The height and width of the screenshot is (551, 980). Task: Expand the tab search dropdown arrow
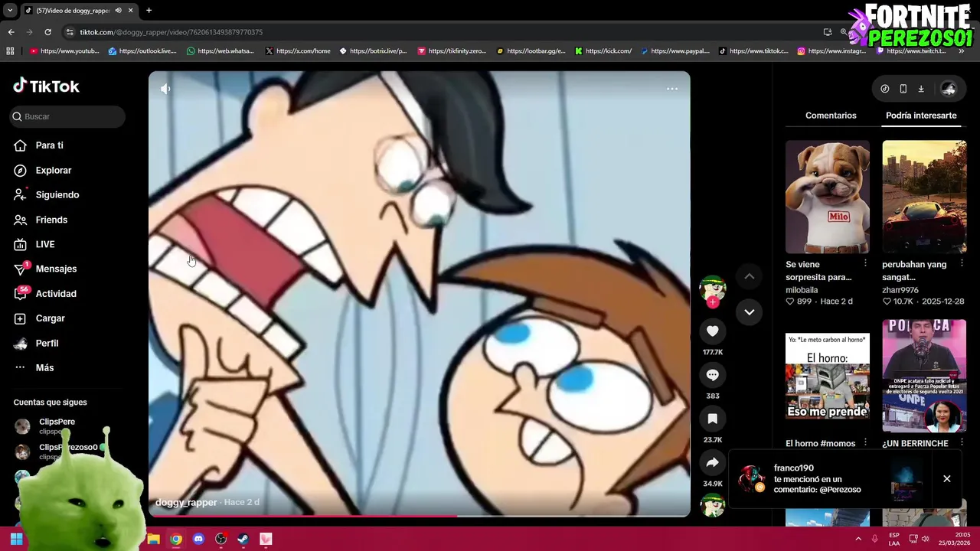pyautogui.click(x=10, y=11)
